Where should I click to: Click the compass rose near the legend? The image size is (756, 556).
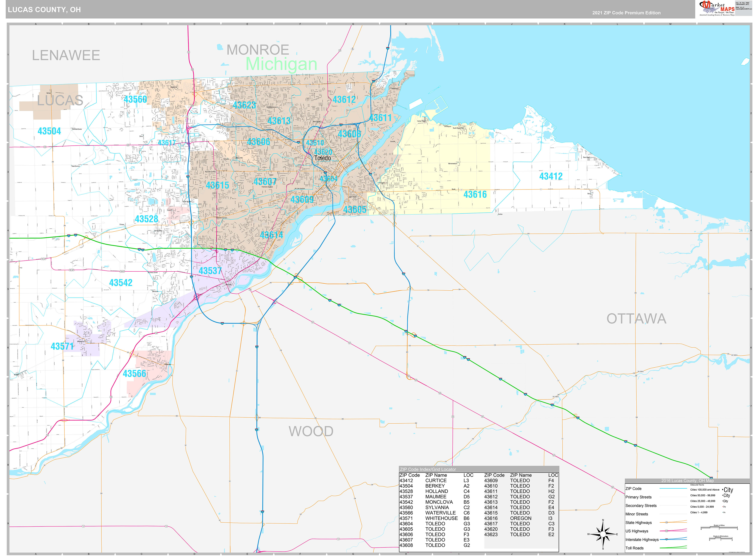(603, 534)
